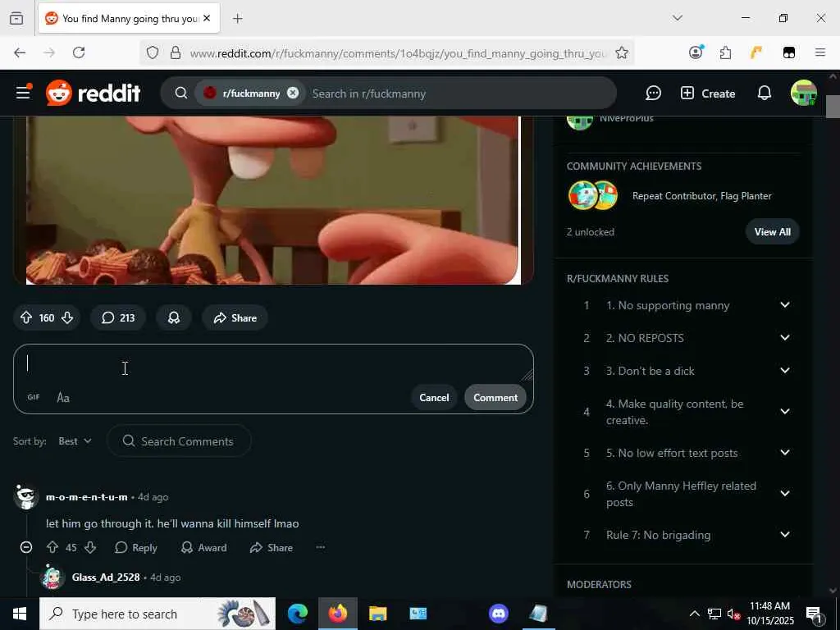This screenshot has width=840, height=630.
Task: Go back in Firefox
Action: (20, 52)
